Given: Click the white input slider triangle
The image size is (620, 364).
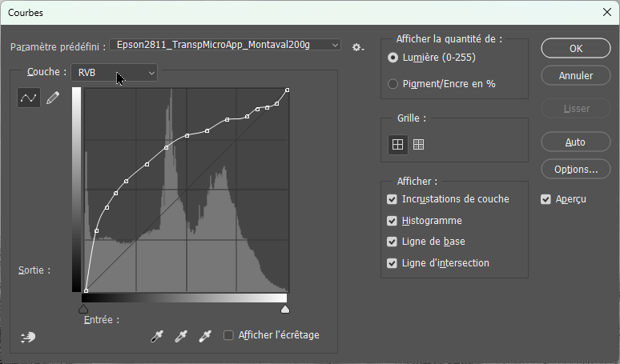Looking at the screenshot, I should pyautogui.click(x=285, y=309).
